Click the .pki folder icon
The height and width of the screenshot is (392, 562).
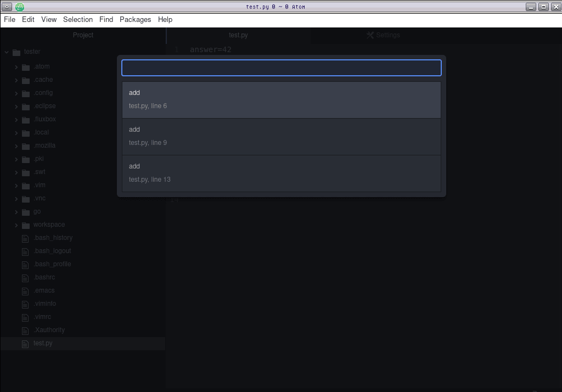pyautogui.click(x=26, y=159)
